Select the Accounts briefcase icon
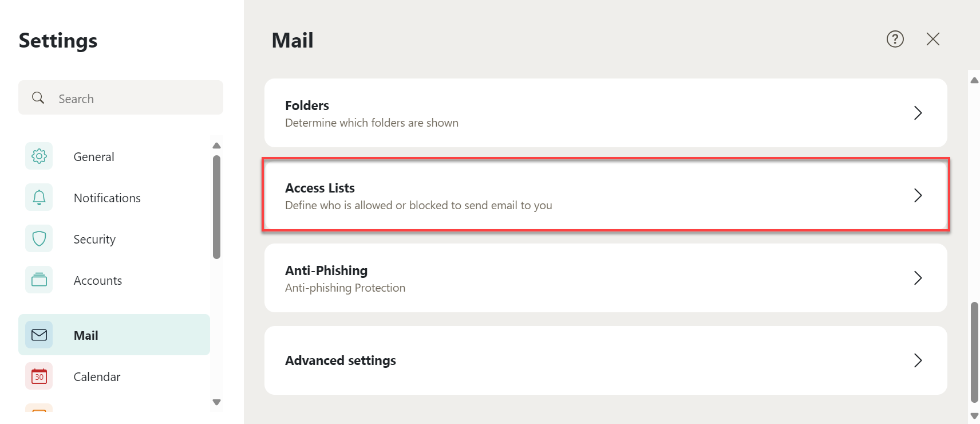Screen dimensions: 980x424 coord(38,280)
